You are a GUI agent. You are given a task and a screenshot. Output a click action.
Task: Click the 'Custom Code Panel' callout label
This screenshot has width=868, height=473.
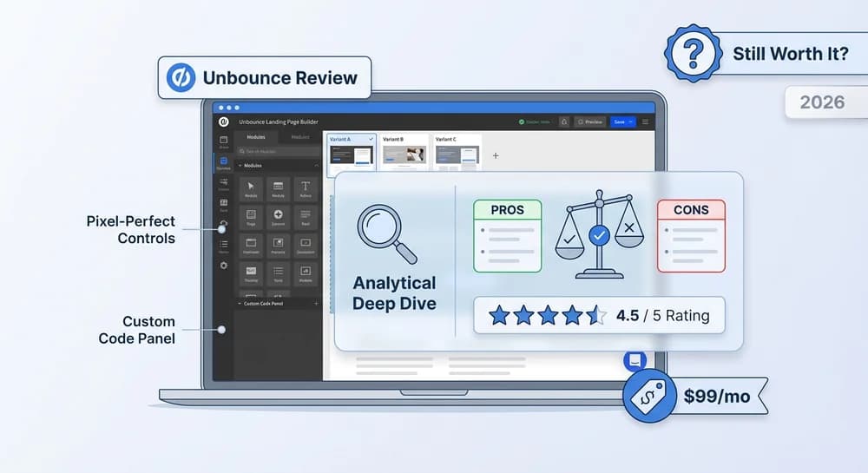[x=137, y=330]
